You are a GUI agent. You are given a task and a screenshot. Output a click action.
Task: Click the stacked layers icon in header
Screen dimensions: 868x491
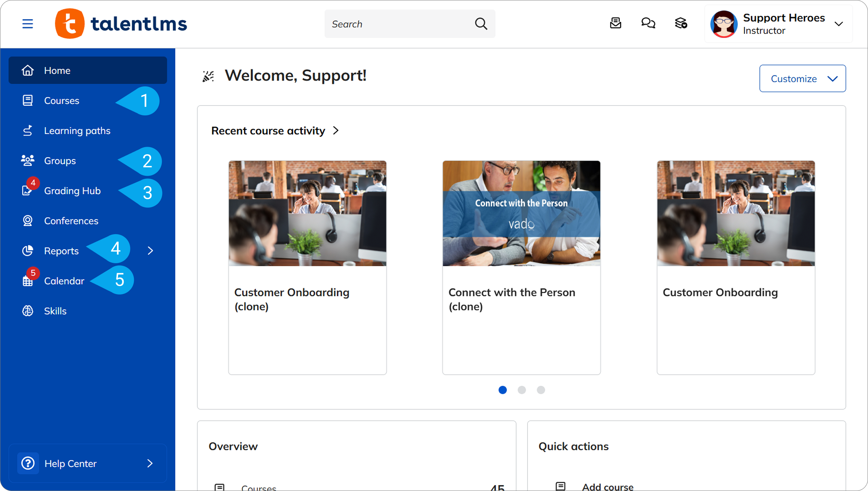point(681,23)
